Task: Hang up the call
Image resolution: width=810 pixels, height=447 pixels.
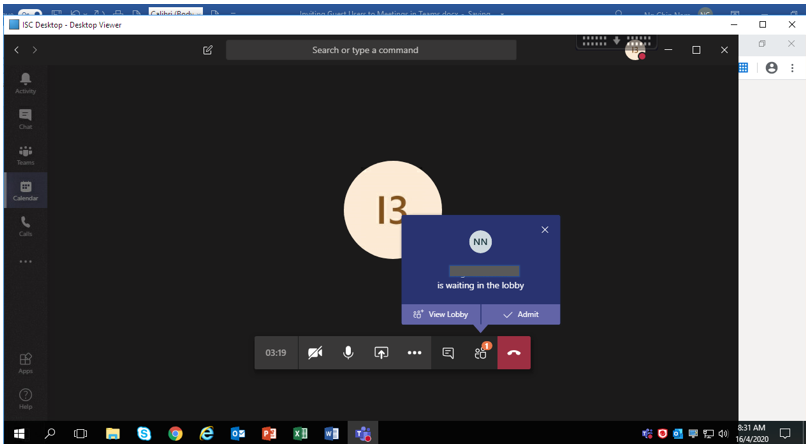Action: click(x=514, y=353)
